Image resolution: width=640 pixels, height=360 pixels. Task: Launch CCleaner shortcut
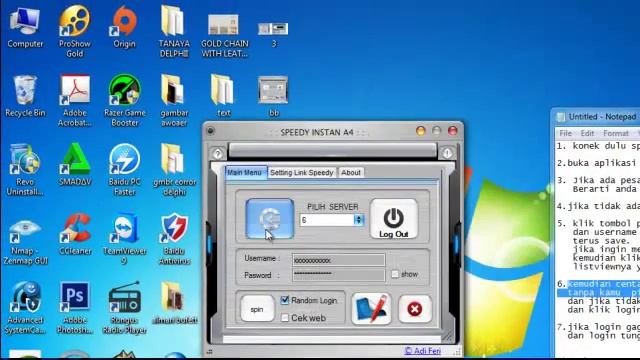[x=75, y=234]
